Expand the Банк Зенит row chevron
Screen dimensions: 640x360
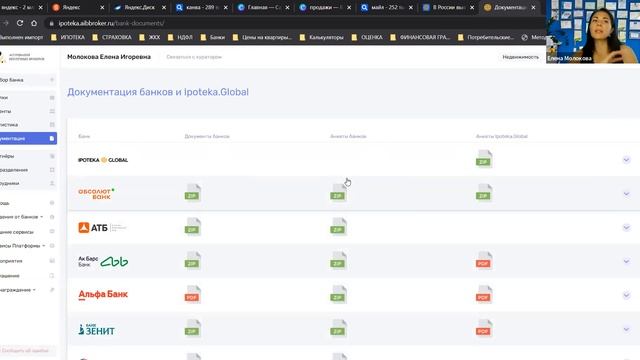pos(626,329)
